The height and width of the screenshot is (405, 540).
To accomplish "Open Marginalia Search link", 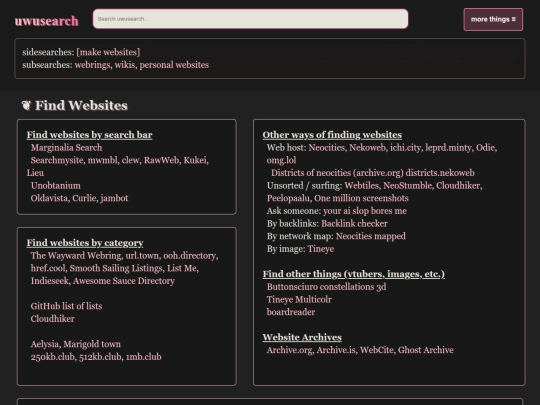I will coord(66,147).
